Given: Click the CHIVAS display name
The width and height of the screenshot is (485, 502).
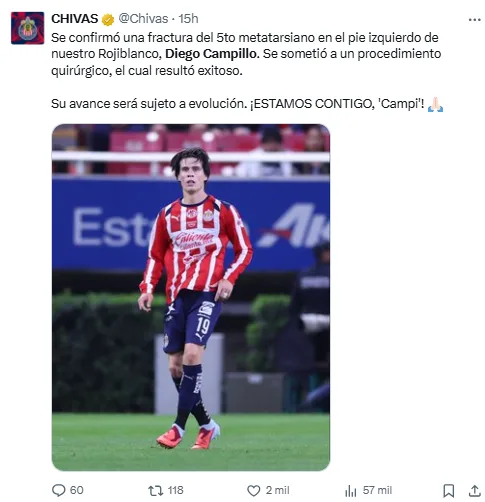Looking at the screenshot, I should point(74,19).
